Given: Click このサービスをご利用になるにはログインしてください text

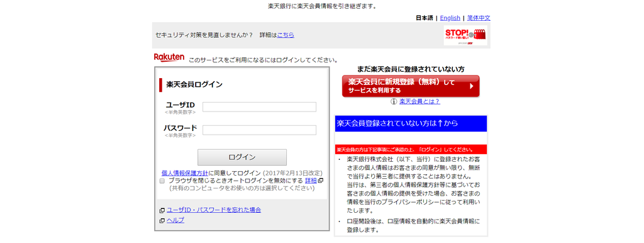Looking at the screenshot, I should (x=264, y=60).
